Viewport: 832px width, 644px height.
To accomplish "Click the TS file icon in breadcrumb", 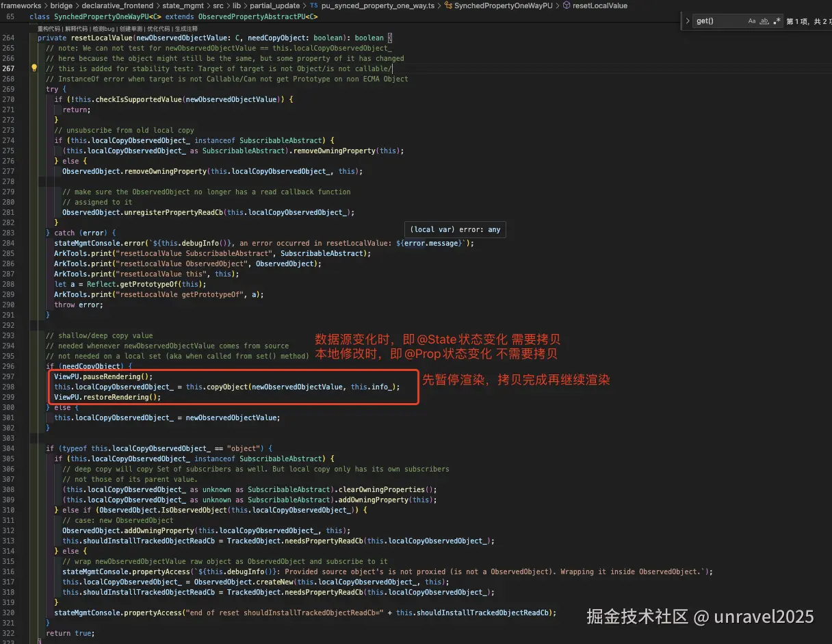I will tap(314, 5).
